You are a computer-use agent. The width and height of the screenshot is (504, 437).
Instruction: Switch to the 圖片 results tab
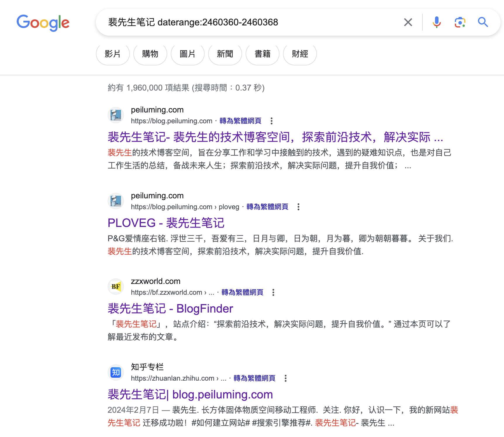[x=187, y=54]
